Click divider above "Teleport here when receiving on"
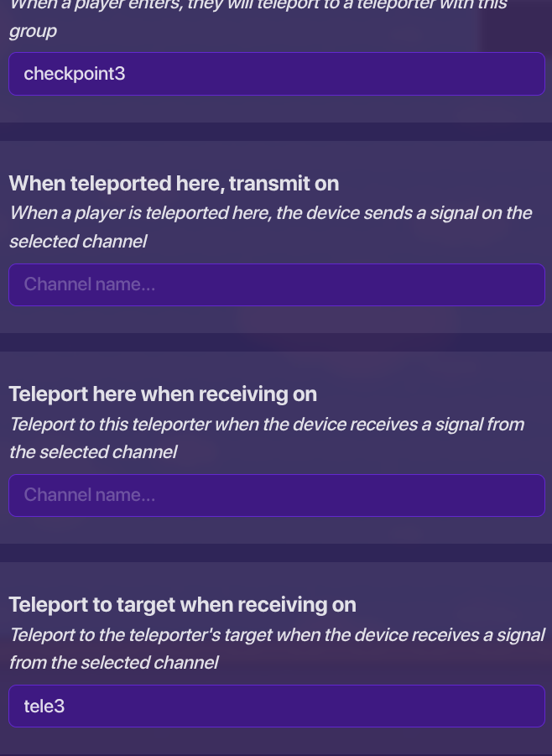This screenshot has width=552, height=756. [276, 342]
